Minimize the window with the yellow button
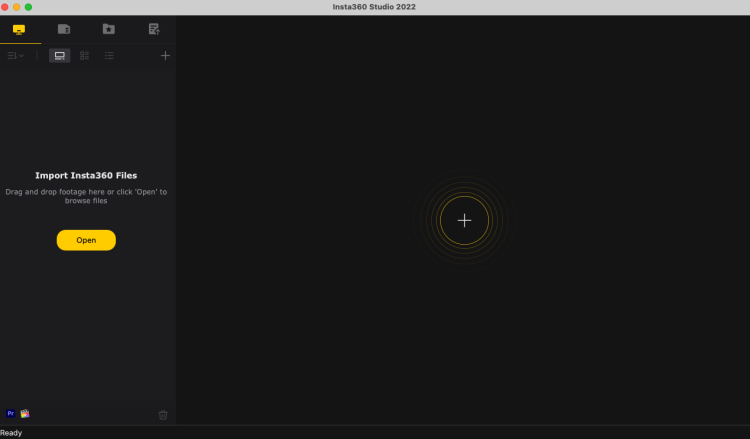This screenshot has height=439, width=750. click(x=16, y=7)
